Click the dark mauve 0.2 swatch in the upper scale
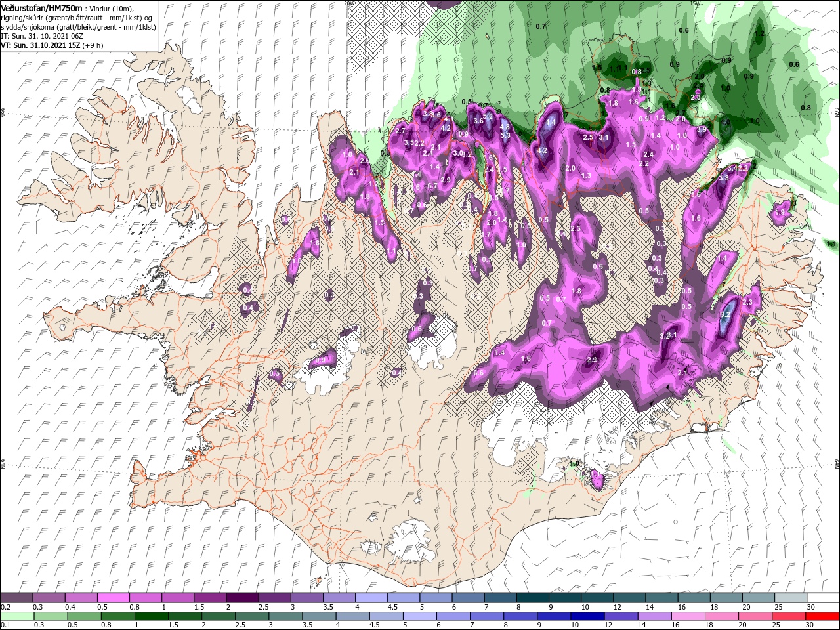 (17, 598)
